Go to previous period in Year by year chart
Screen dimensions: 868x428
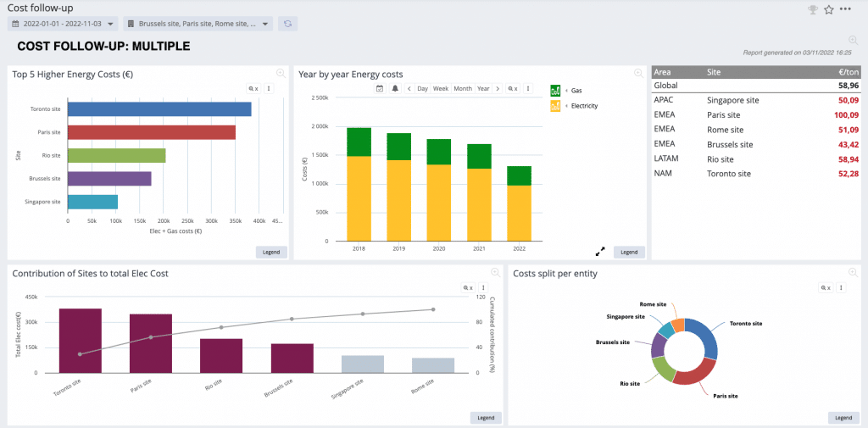[x=409, y=89]
